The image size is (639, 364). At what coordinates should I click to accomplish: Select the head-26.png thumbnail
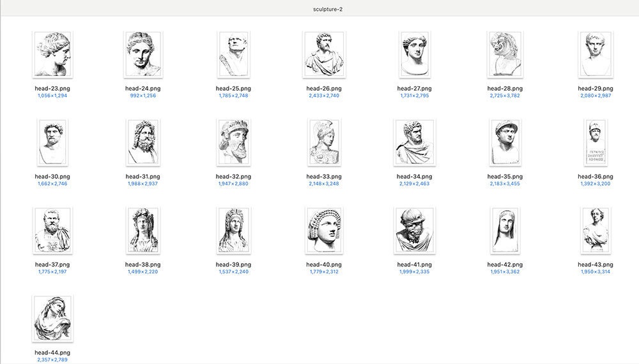324,54
